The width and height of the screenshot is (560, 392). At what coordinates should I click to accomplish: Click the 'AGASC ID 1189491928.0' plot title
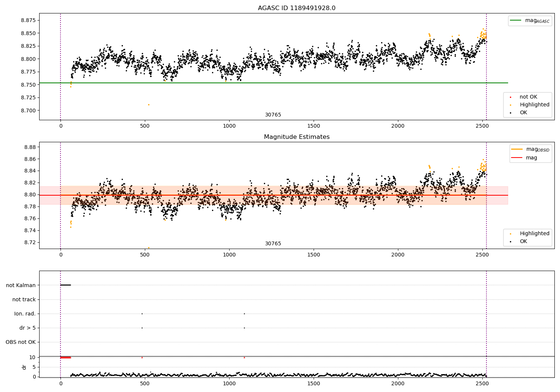296,8
